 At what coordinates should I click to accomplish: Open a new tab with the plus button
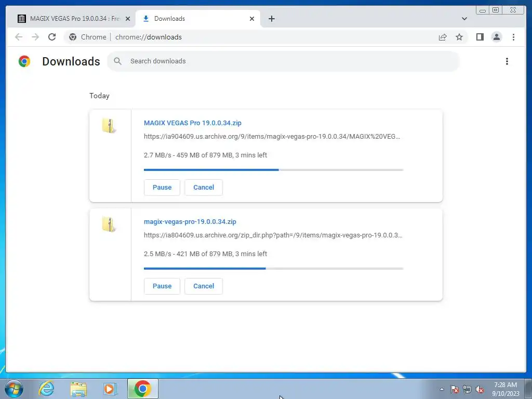[271, 19]
